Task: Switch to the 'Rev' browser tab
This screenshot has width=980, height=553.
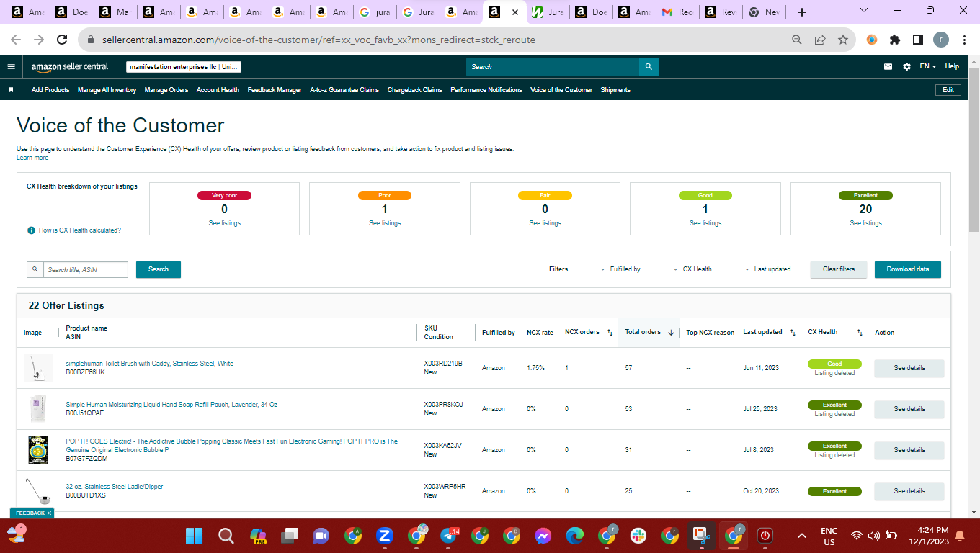Action: click(x=721, y=12)
